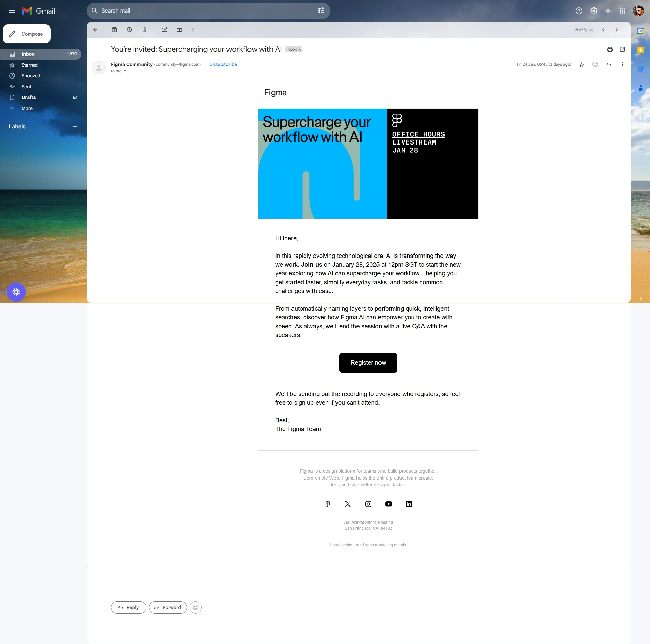Image resolution: width=650 pixels, height=644 pixels.
Task: Mark email as unread
Action: (x=165, y=30)
